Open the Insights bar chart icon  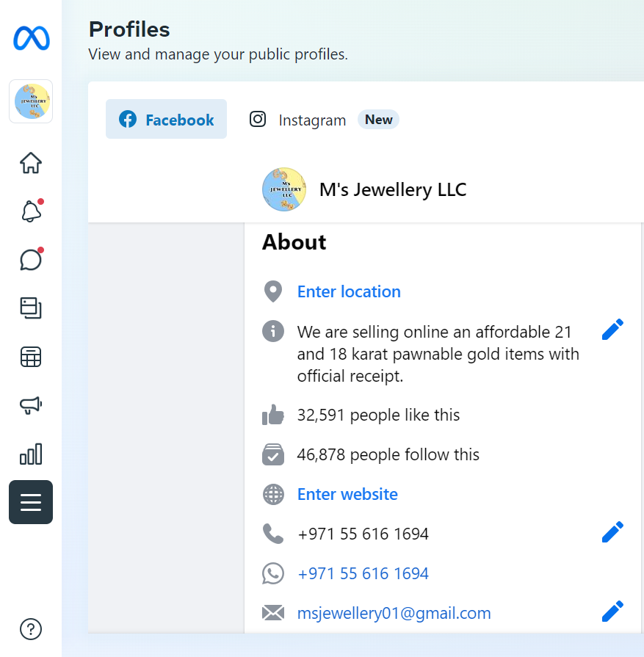tap(31, 454)
